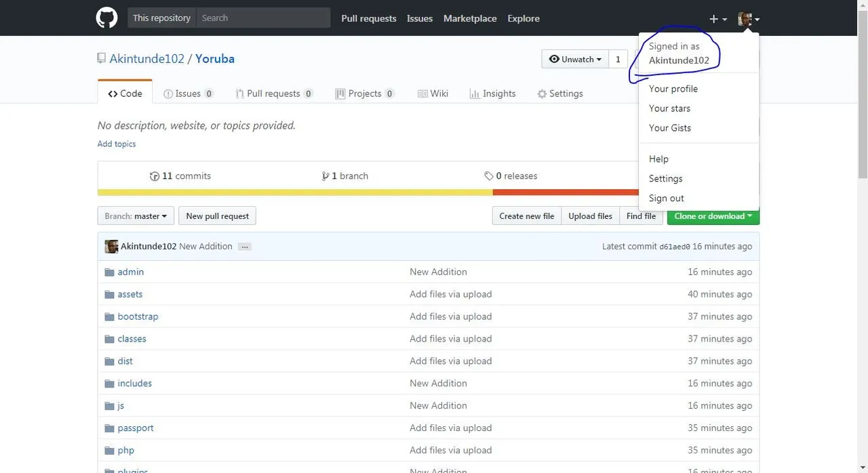Open the Branch: master dropdown
The height and width of the screenshot is (473, 868).
pyautogui.click(x=136, y=216)
